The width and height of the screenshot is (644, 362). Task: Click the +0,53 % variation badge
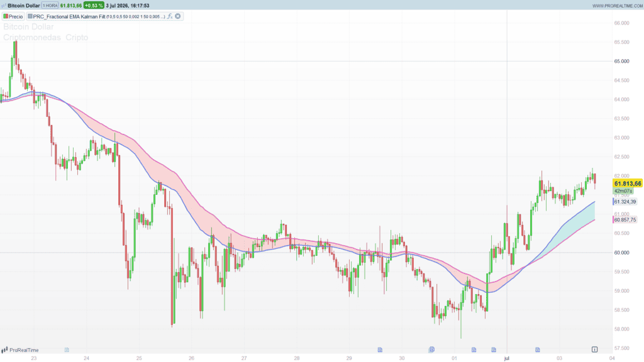(x=94, y=5)
